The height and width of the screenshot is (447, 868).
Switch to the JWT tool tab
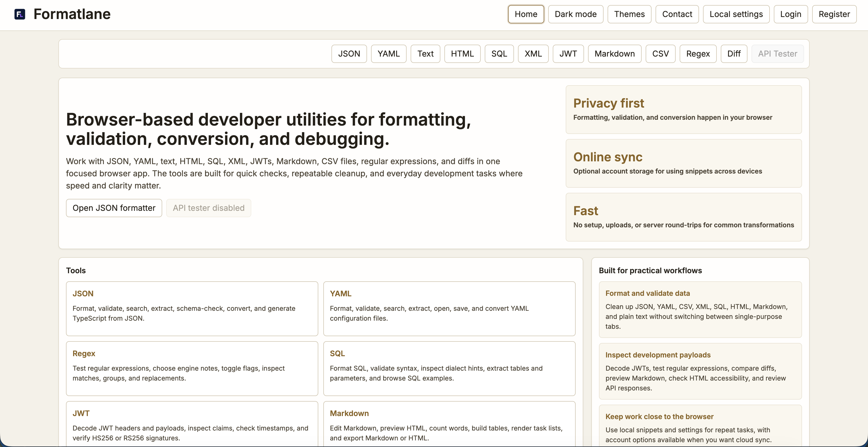click(568, 54)
